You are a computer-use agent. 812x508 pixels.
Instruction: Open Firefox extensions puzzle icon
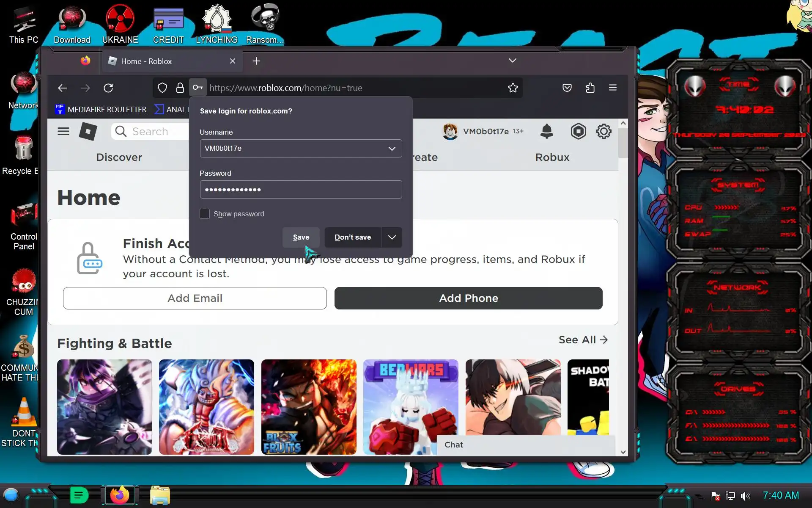click(590, 88)
